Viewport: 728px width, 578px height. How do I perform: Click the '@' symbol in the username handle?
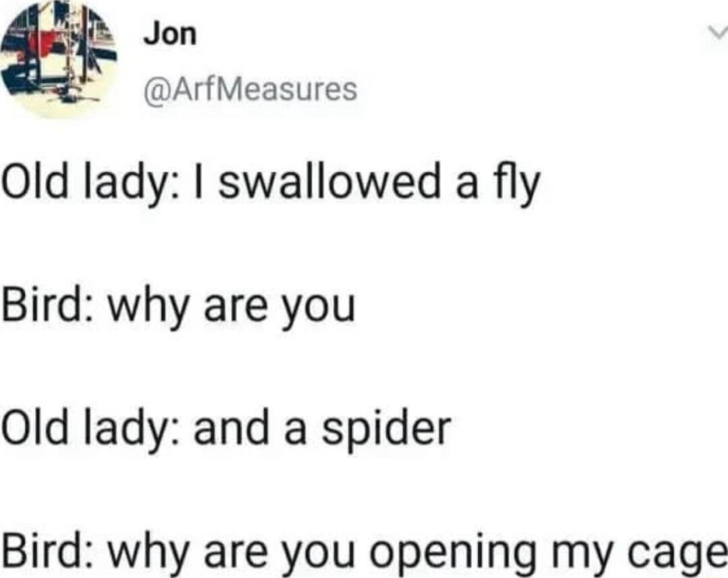click(x=154, y=90)
